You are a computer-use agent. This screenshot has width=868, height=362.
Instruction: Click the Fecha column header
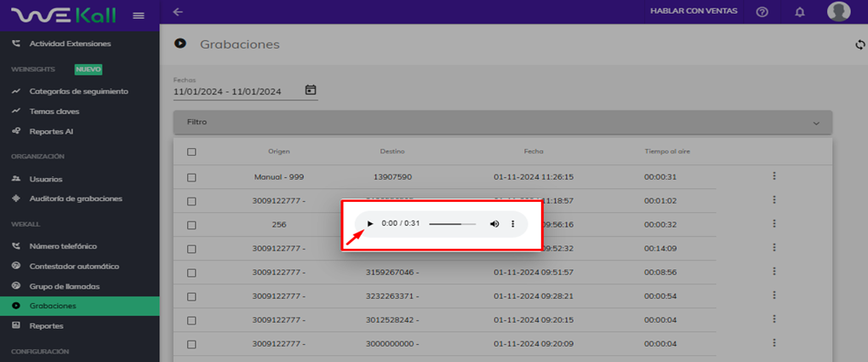pos(534,152)
